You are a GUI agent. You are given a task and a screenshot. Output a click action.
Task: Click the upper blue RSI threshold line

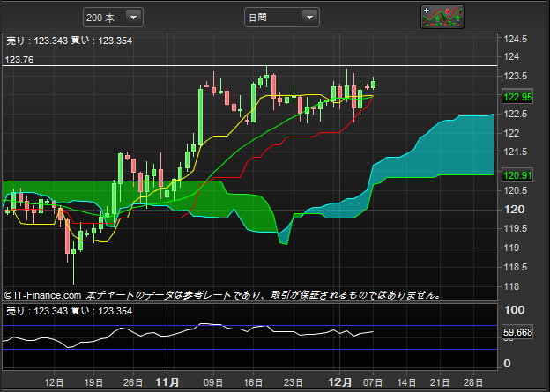click(x=249, y=326)
